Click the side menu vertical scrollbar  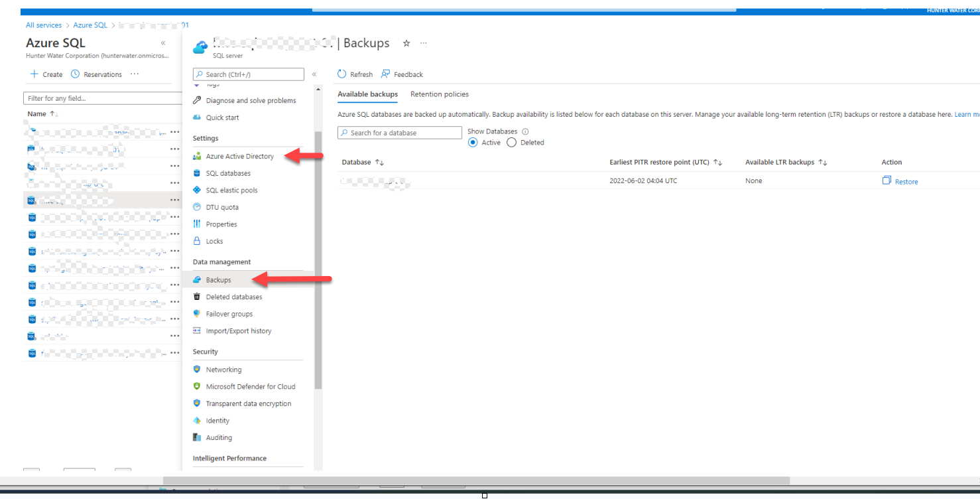point(318,259)
